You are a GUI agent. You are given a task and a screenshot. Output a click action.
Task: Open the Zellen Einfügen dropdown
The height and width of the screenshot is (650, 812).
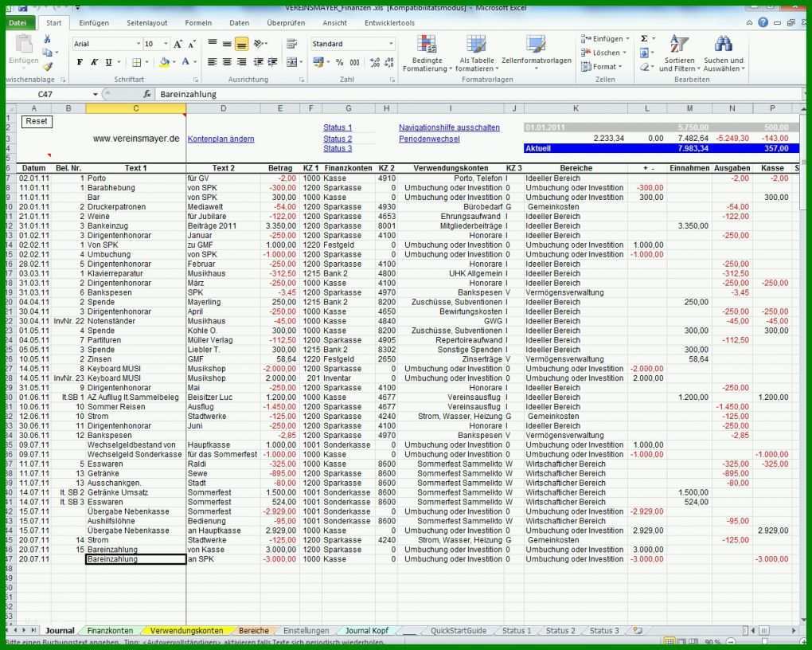(604, 39)
